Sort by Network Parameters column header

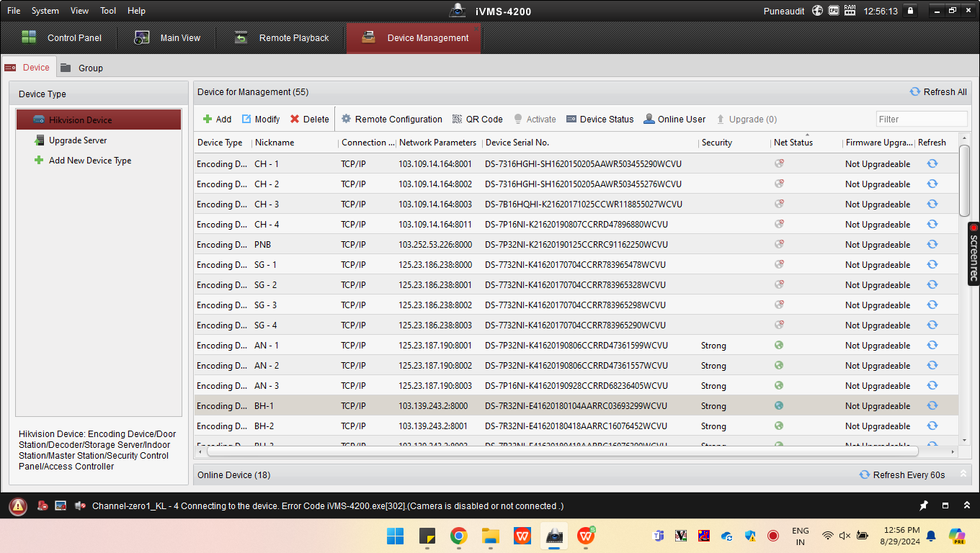pyautogui.click(x=437, y=143)
